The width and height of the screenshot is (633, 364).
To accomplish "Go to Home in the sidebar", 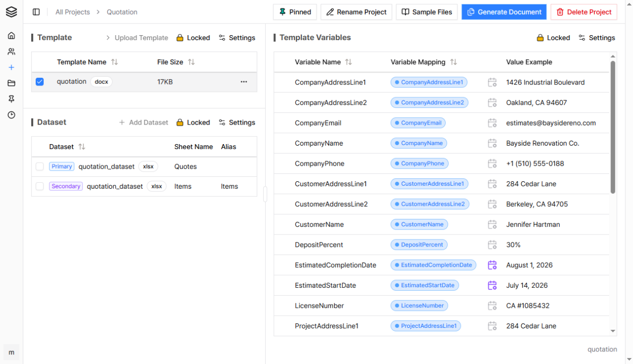I will click(x=12, y=36).
